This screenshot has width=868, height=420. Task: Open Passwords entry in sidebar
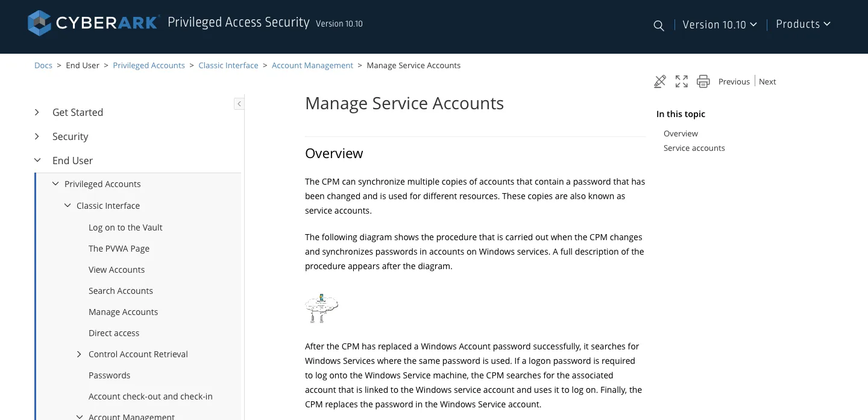point(109,375)
